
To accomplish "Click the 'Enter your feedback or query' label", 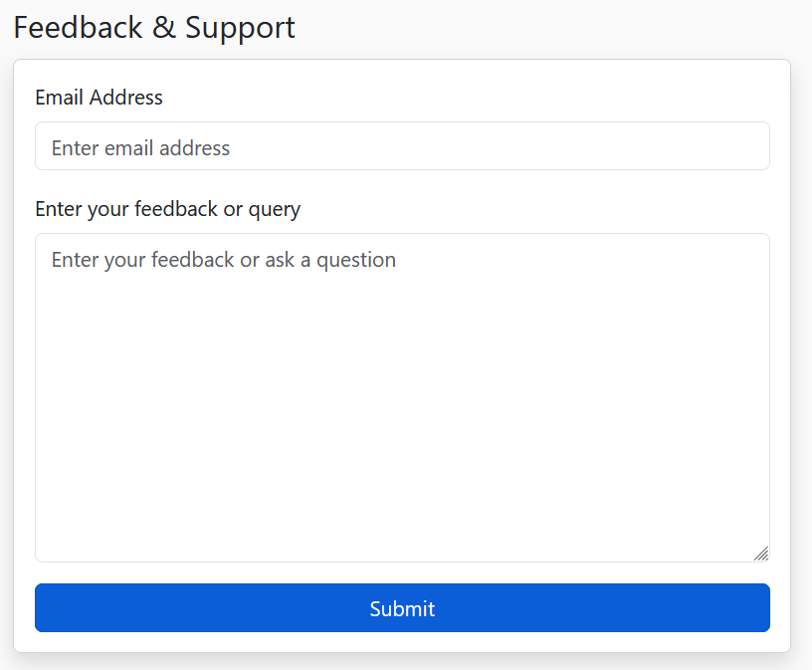I will pos(167,209).
